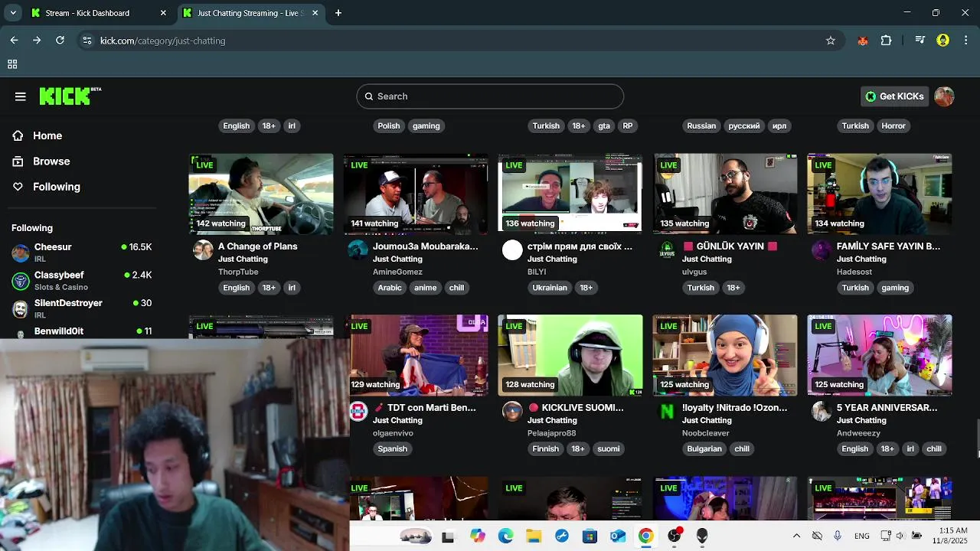Bookmark this page with star icon

point(830,41)
